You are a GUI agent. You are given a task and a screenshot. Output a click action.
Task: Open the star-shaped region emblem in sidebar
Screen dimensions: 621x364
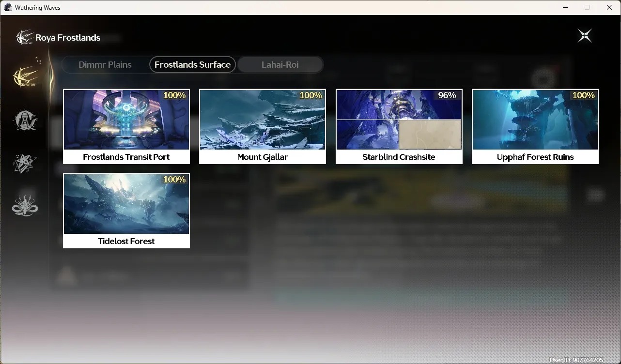coord(25,163)
